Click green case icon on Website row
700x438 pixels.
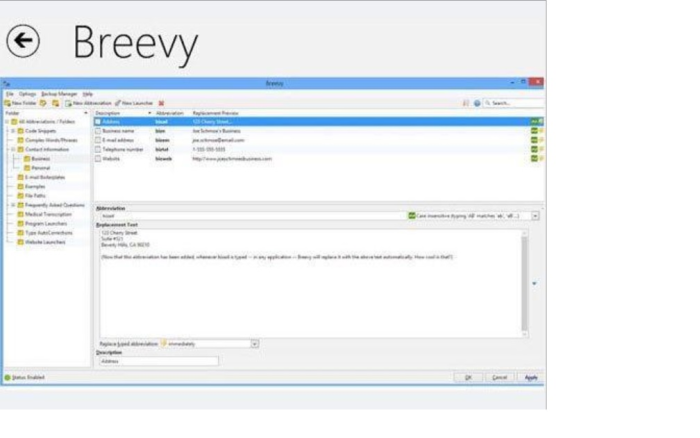[534, 159]
